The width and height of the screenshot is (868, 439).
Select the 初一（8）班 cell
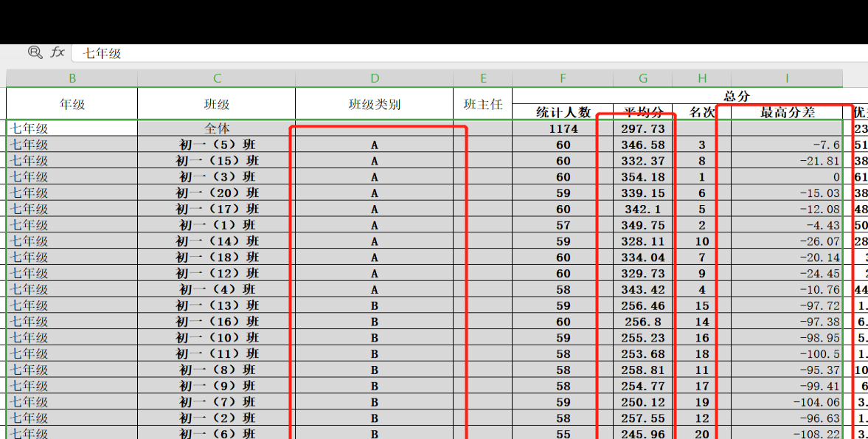coord(216,369)
